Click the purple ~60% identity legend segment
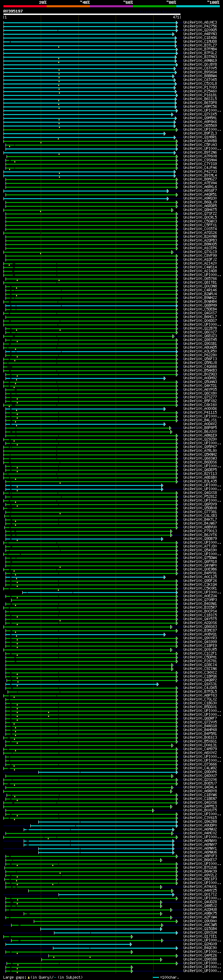This screenshot has height=980, width=223. 111,6
